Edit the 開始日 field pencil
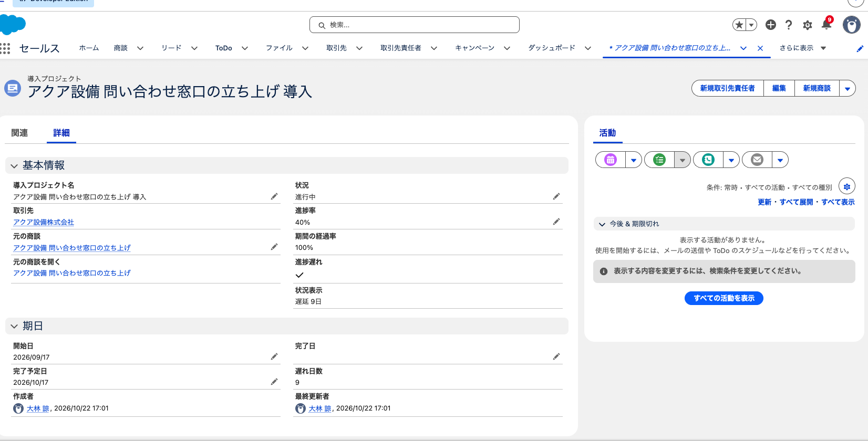868x441 pixels. point(274,356)
